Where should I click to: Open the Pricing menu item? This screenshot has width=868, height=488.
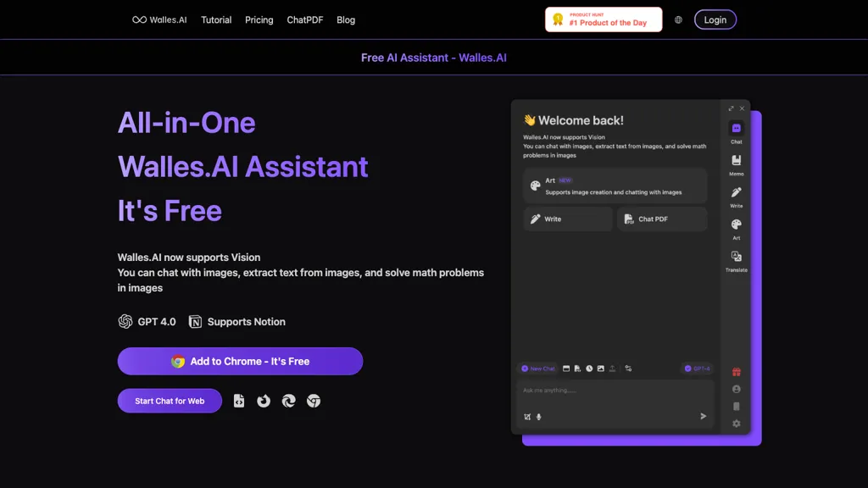tap(259, 20)
